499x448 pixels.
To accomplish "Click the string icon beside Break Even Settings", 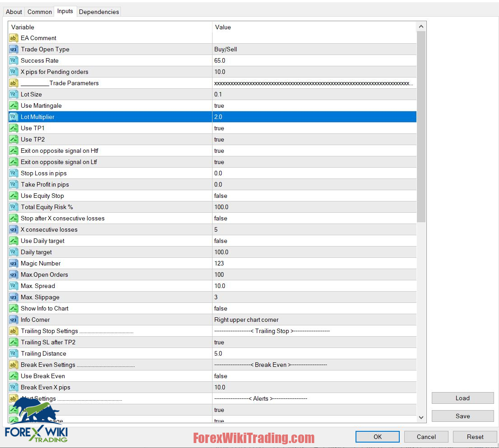I will tap(14, 365).
